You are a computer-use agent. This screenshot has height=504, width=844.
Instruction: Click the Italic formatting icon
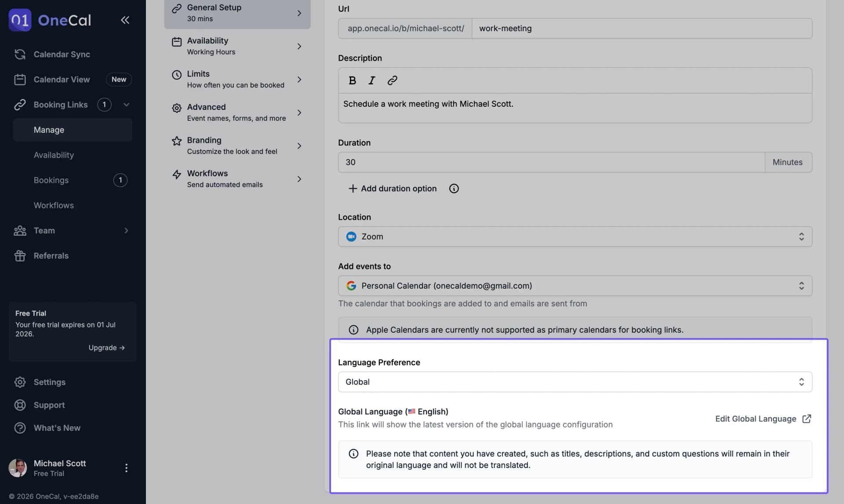click(x=372, y=80)
